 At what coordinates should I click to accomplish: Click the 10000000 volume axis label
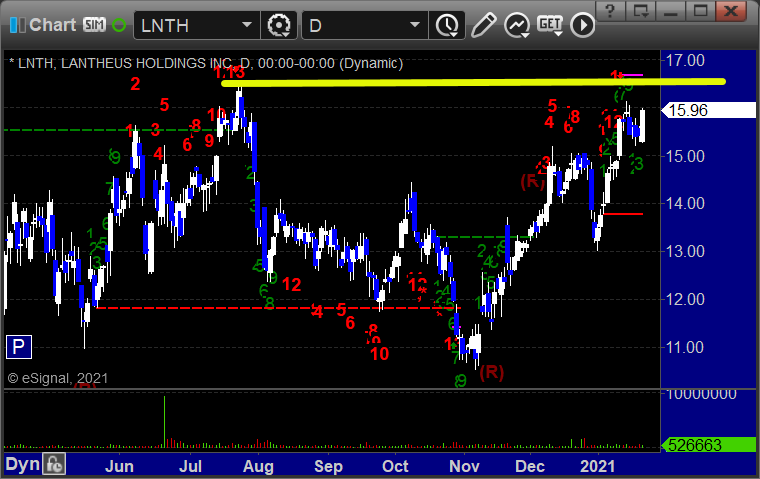[x=701, y=394]
